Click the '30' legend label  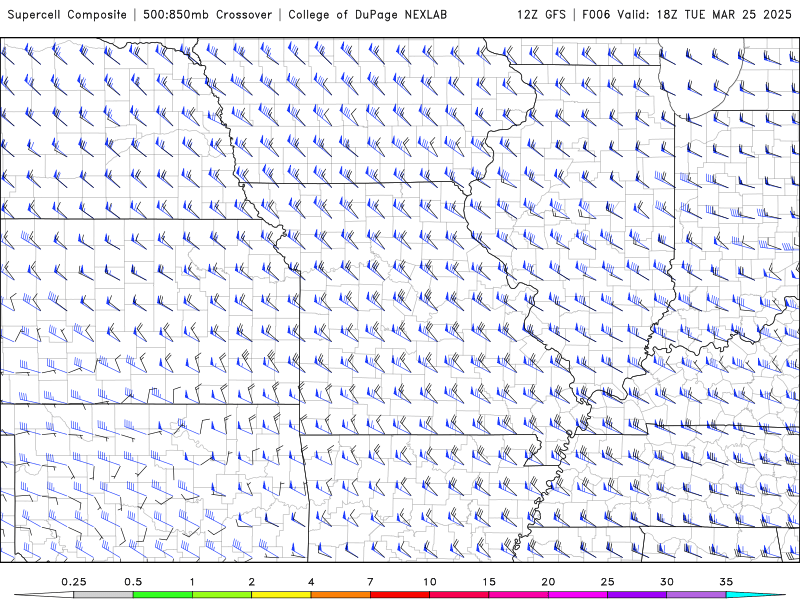pyautogui.click(x=667, y=582)
